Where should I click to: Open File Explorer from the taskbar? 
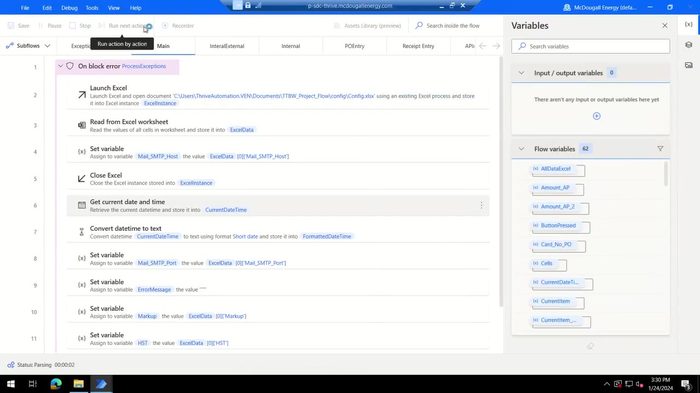click(x=79, y=384)
